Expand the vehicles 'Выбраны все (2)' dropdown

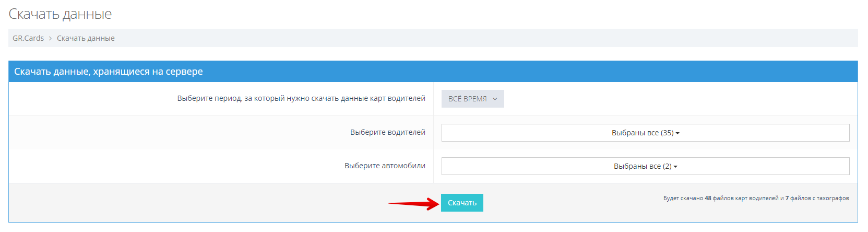click(x=645, y=166)
